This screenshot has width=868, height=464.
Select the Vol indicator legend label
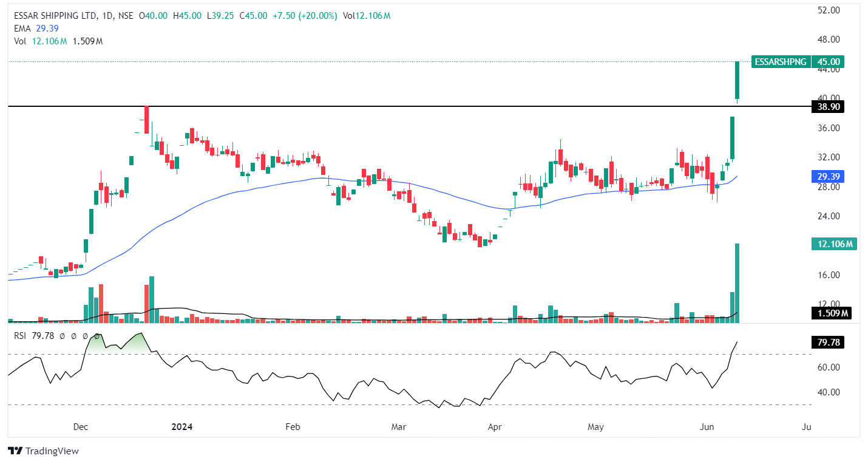(19, 41)
